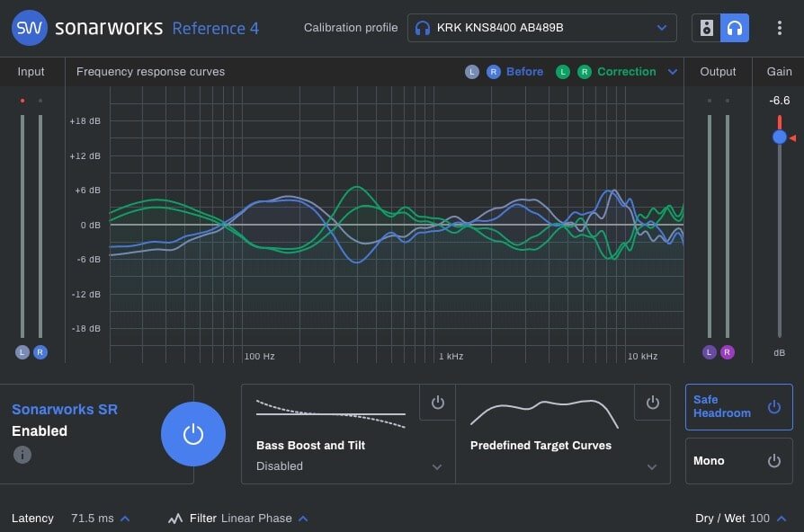Toggle Safe Headroom power button
The image size is (804, 532).
click(x=773, y=407)
